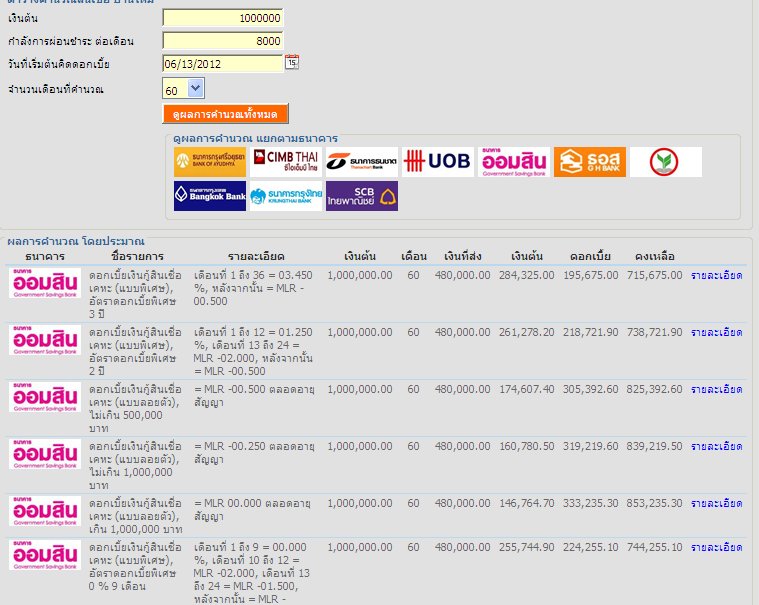Open the months-to-calculate dropdown showing 60

point(183,89)
